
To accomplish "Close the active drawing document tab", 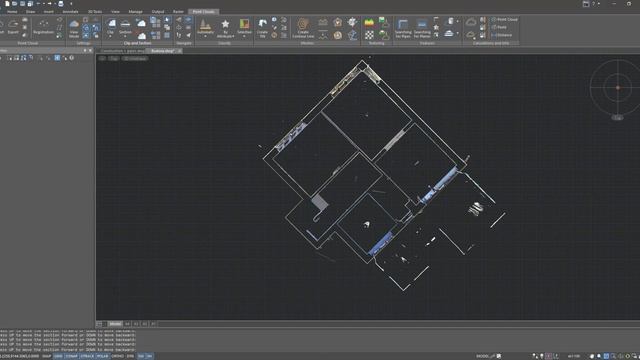I will 180,51.
